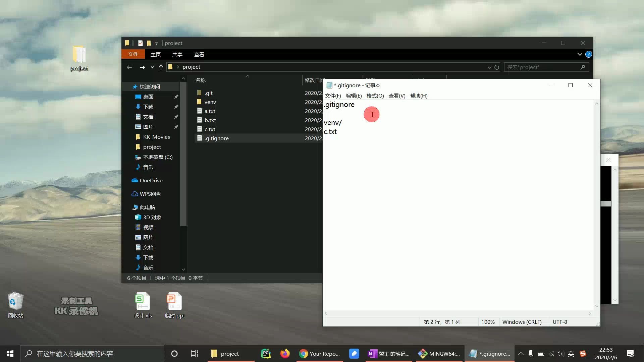644x362 pixels.
Task: Expand the Explorer ribbon chevron
Action: coord(580,54)
